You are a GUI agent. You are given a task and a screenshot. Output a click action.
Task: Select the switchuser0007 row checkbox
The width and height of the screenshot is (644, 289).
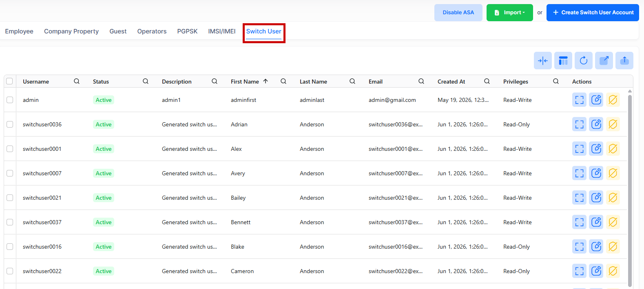point(10,173)
